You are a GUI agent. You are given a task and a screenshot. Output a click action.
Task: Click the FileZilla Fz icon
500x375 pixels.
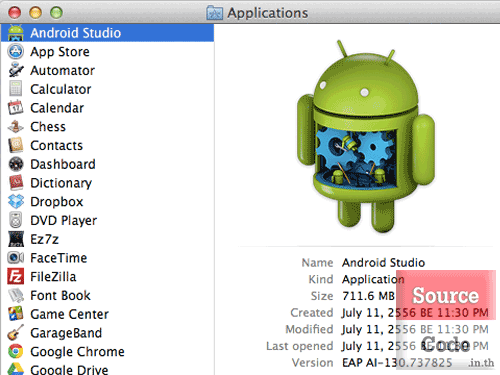coord(16,277)
